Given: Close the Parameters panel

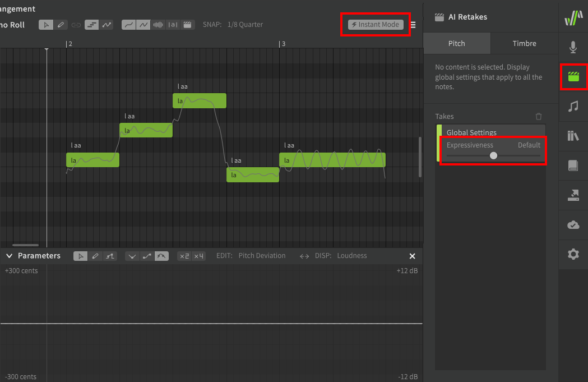Looking at the screenshot, I should click(x=412, y=256).
